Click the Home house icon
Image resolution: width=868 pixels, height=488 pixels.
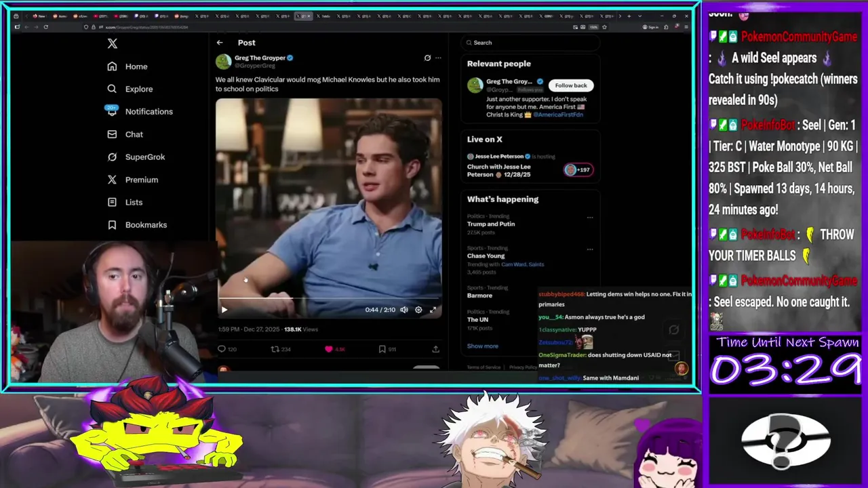tap(112, 66)
